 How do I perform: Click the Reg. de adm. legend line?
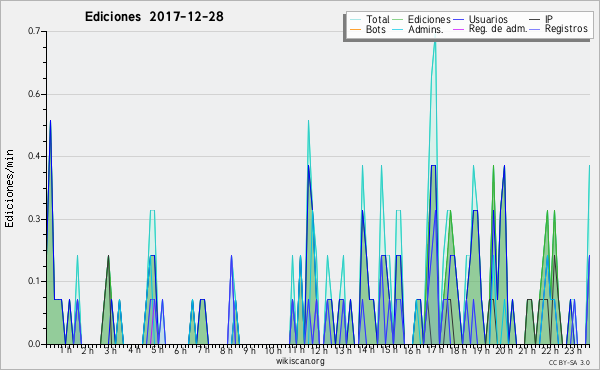tap(459, 29)
